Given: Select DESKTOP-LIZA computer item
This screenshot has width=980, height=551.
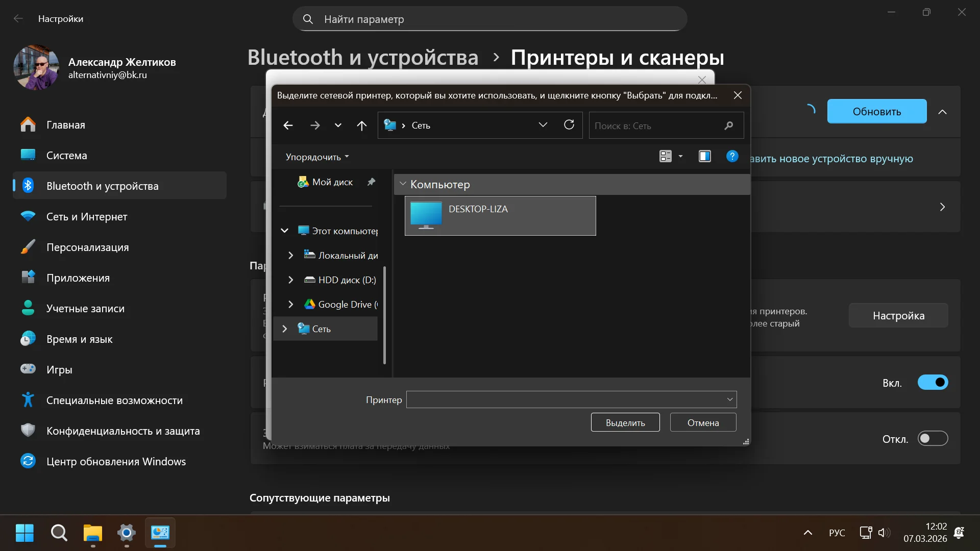Looking at the screenshot, I should tap(500, 216).
